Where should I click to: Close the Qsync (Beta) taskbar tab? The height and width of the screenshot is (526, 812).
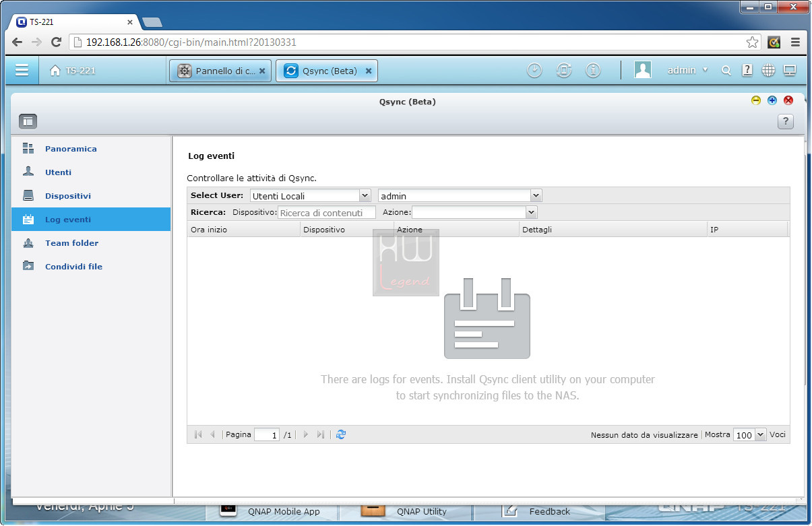point(369,71)
